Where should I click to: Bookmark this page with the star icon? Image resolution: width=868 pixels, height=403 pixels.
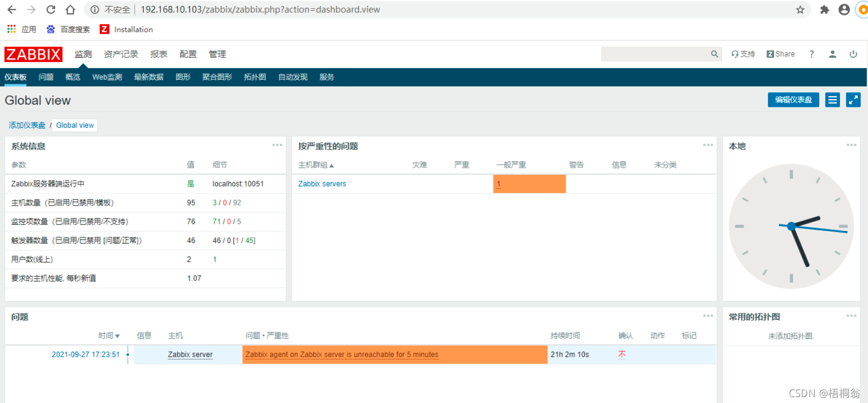pyautogui.click(x=800, y=10)
